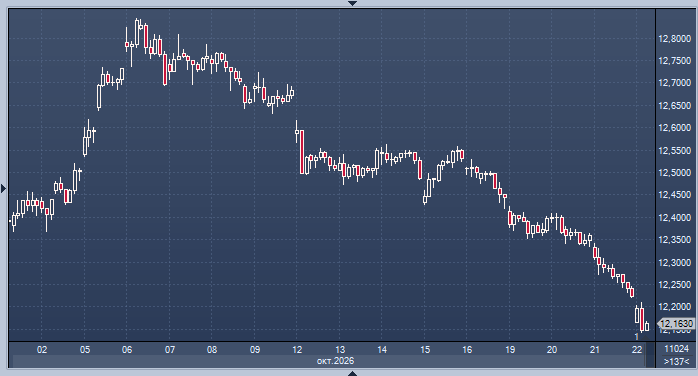Click the 12,8000 price axis label
This screenshot has width=698, height=376.
(x=675, y=39)
